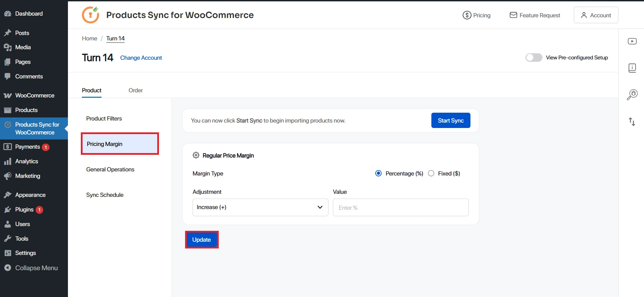Screen dimensions: 644x297
Task: Open the Feature Request link
Action: 535,15
